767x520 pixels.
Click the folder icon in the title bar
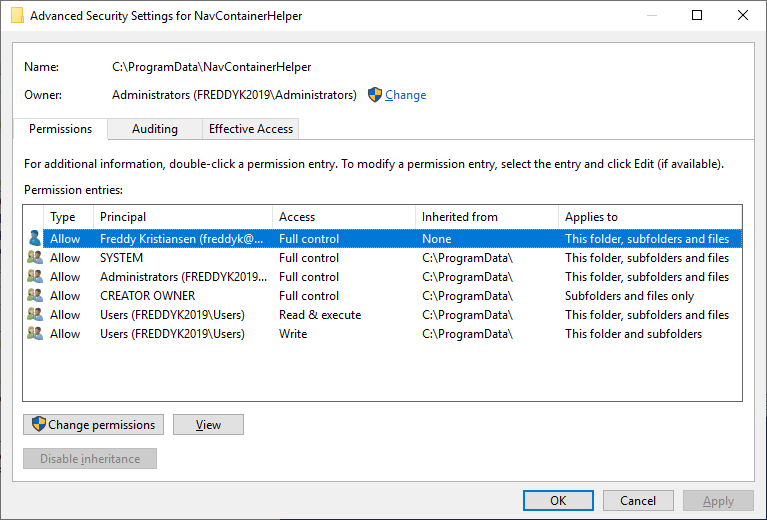(x=17, y=16)
